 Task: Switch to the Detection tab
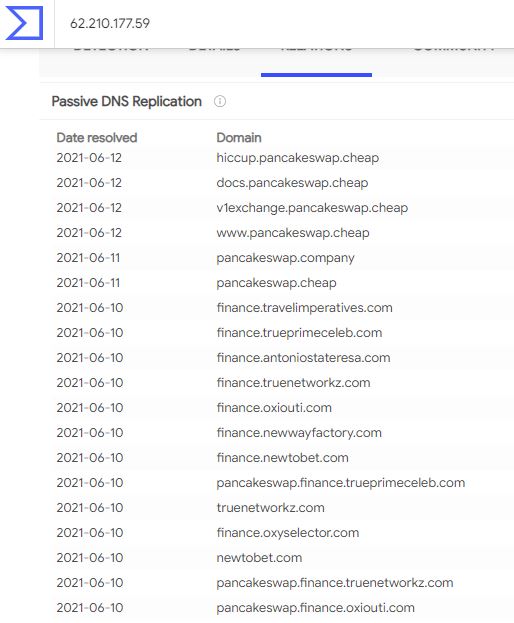click(x=112, y=50)
